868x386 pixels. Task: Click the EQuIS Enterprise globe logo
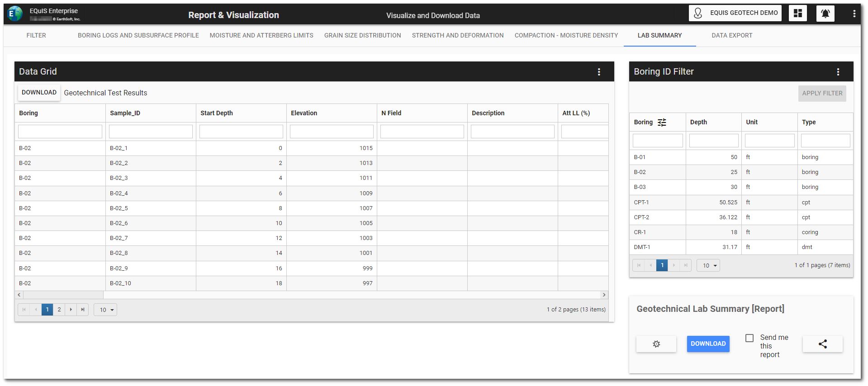(15, 14)
